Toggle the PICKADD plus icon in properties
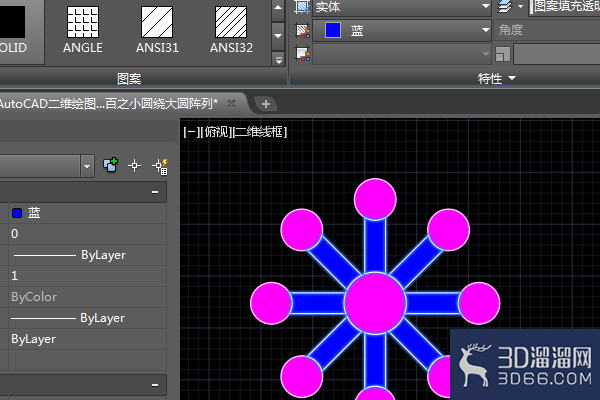600x400 pixels. 111,165
